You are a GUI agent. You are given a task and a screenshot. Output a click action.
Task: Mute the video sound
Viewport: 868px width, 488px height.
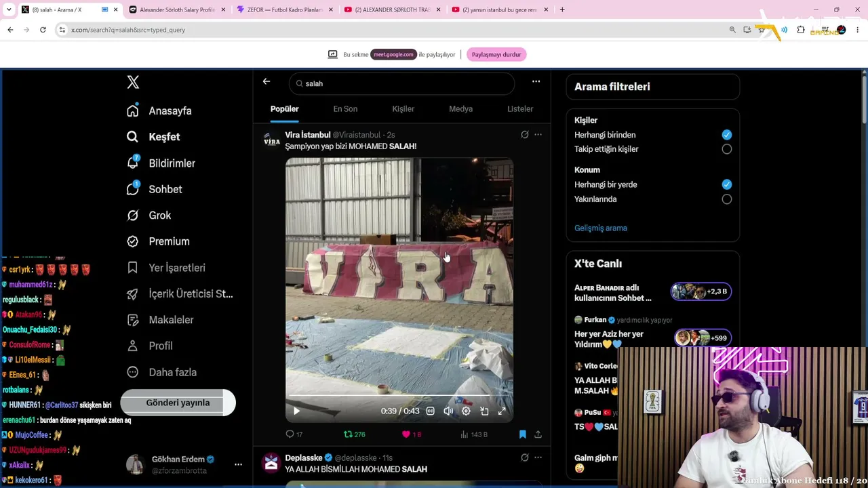[448, 411]
